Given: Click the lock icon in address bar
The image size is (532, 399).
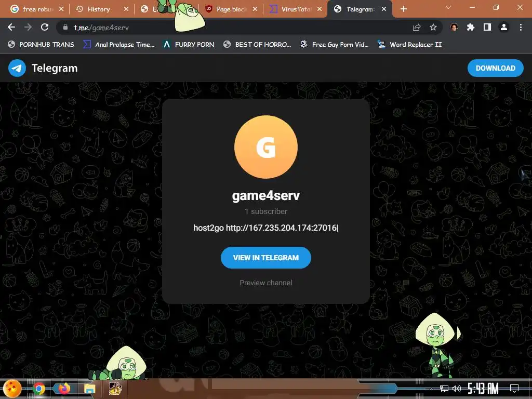Looking at the screenshot, I should click(65, 27).
